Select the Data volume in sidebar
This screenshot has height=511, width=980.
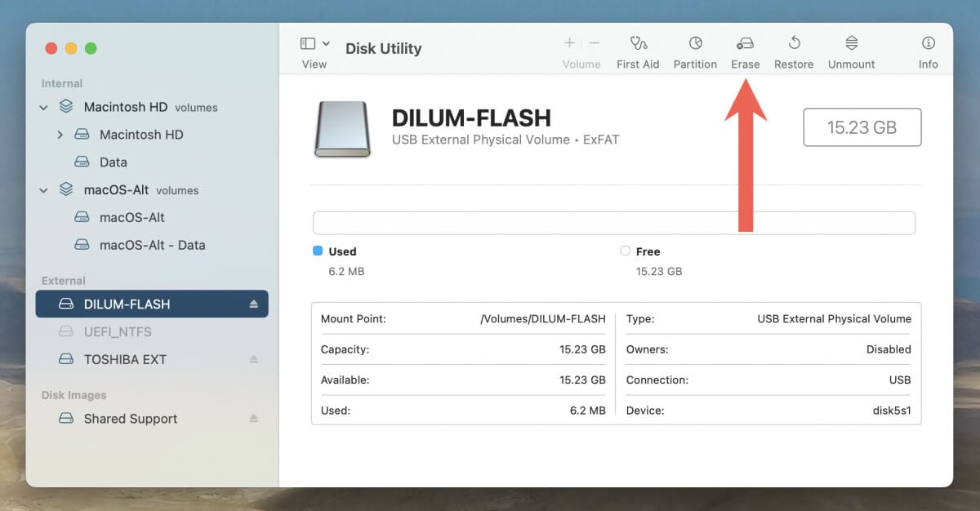pos(113,162)
